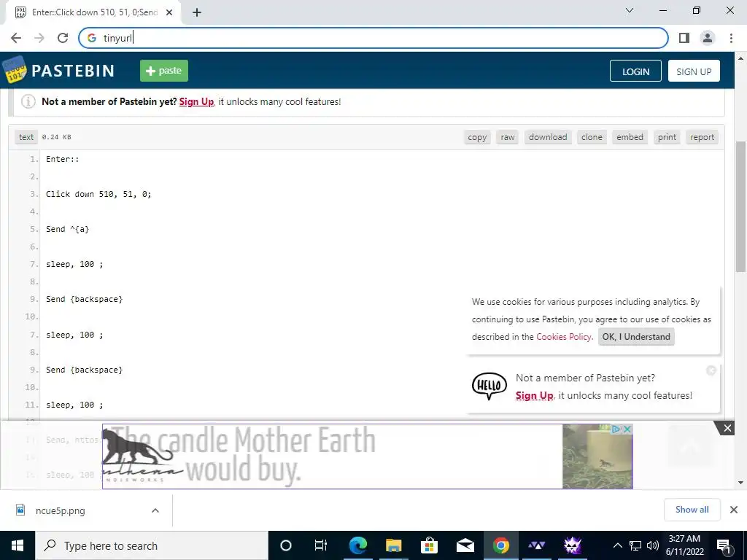Show all downloads

pos(692,510)
